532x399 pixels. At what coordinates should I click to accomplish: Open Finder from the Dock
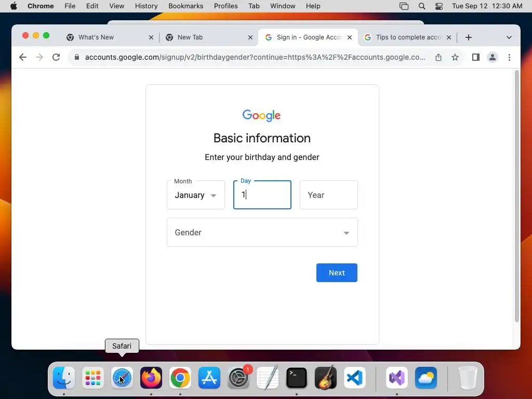pyautogui.click(x=64, y=378)
